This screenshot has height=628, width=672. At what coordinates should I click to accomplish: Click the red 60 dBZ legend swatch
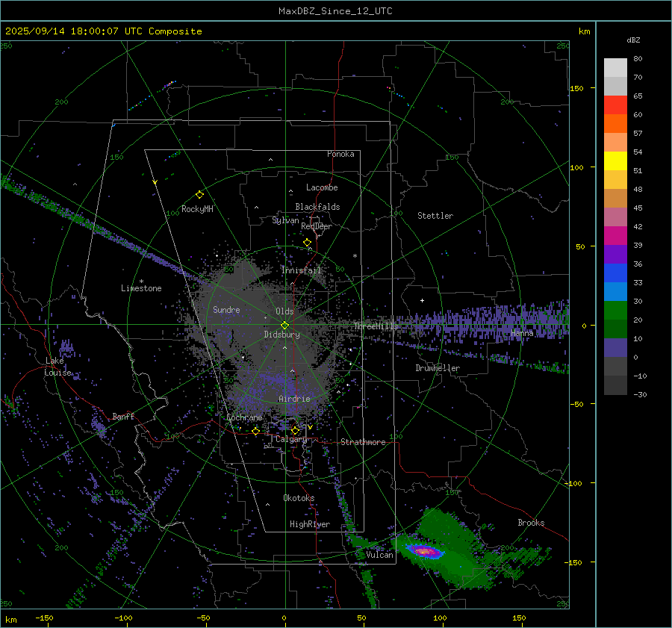pyautogui.click(x=615, y=105)
